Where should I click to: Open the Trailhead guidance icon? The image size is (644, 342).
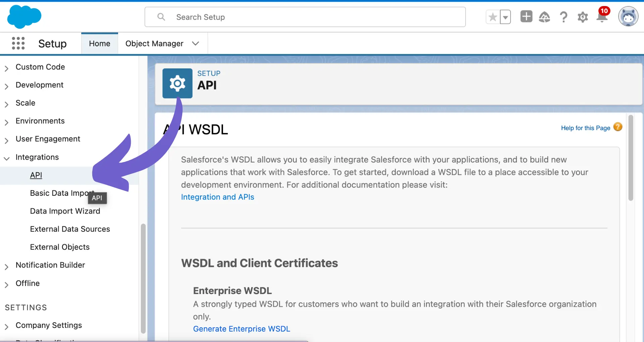click(x=544, y=17)
